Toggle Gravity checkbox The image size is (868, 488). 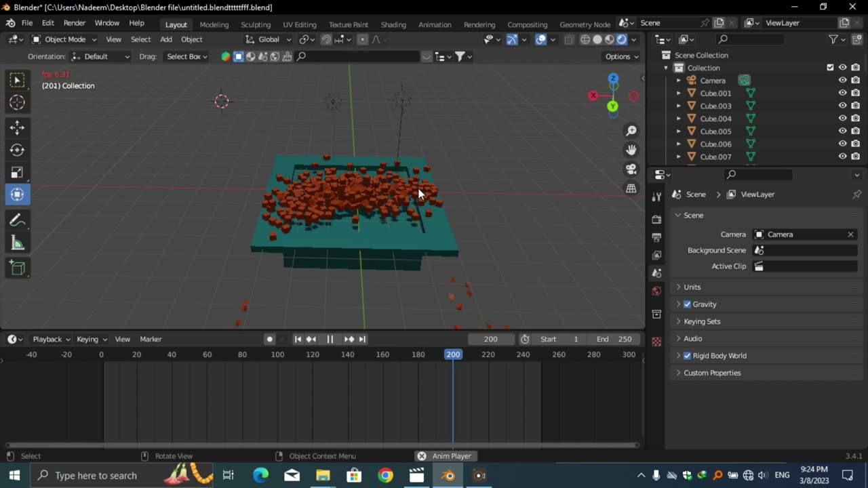coord(687,304)
